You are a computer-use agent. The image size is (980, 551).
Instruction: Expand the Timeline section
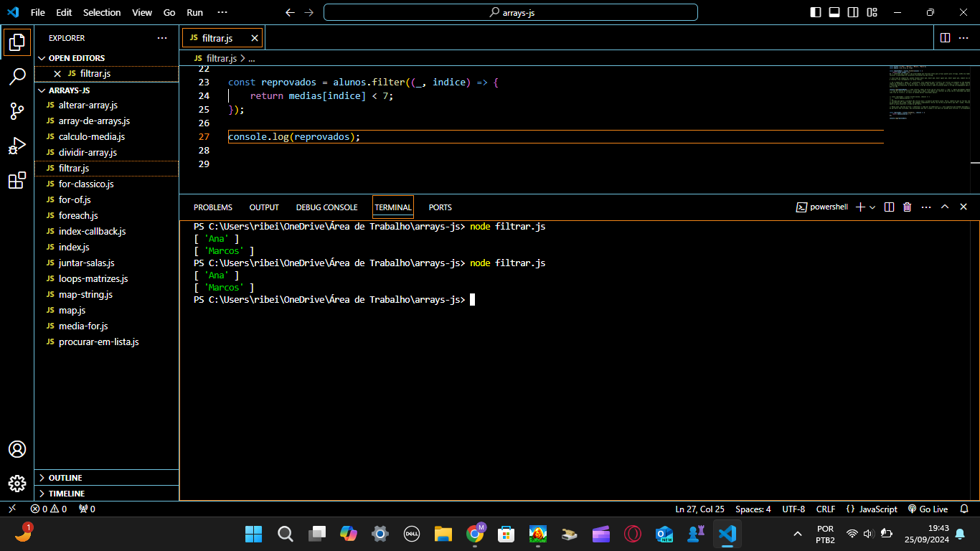pyautogui.click(x=106, y=494)
